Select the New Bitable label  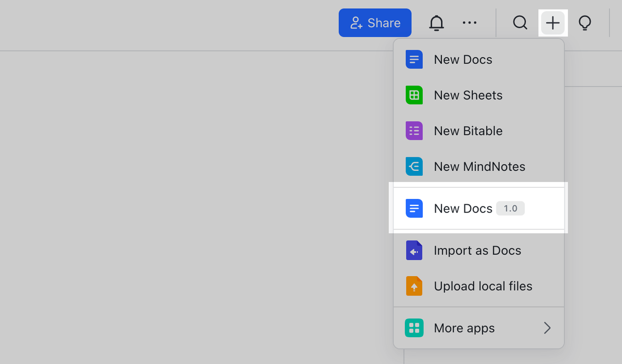pos(468,131)
